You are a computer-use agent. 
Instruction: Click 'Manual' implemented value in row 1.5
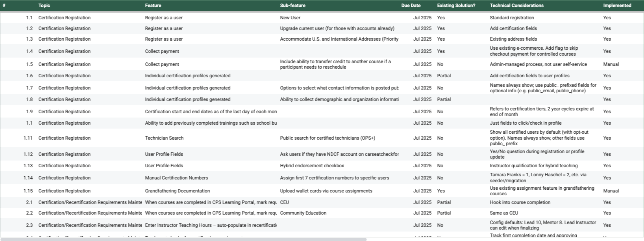[x=611, y=64]
